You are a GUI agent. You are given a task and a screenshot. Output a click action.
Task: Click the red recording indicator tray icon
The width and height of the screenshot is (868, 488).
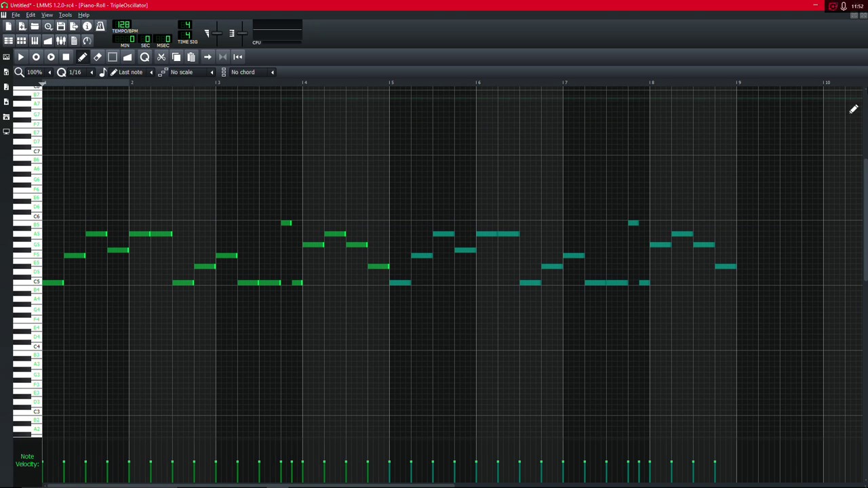pos(833,6)
